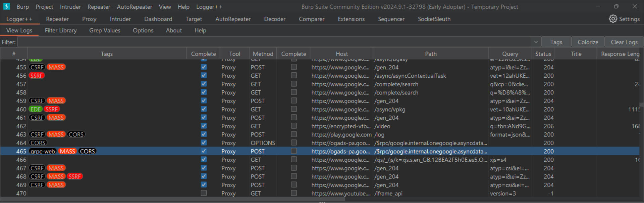This screenshot has width=644, height=203.
Task: Toggle first Complete checkbox on row 470
Action: 204,193
